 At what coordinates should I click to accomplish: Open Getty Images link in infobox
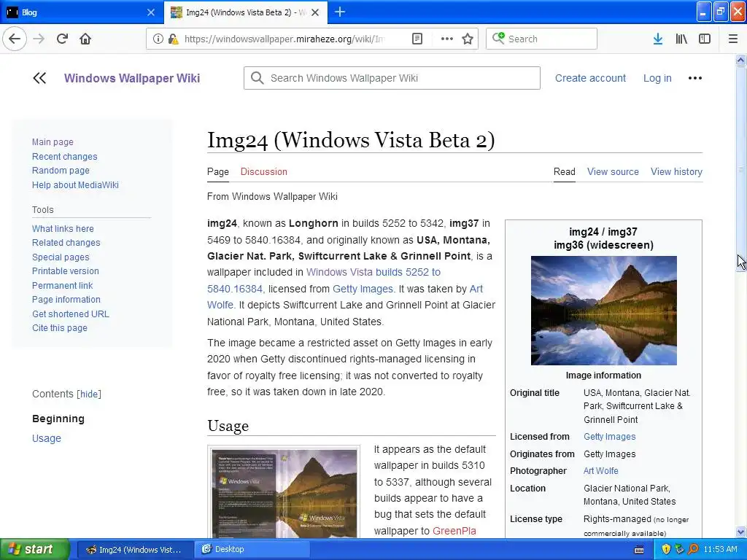(x=609, y=437)
